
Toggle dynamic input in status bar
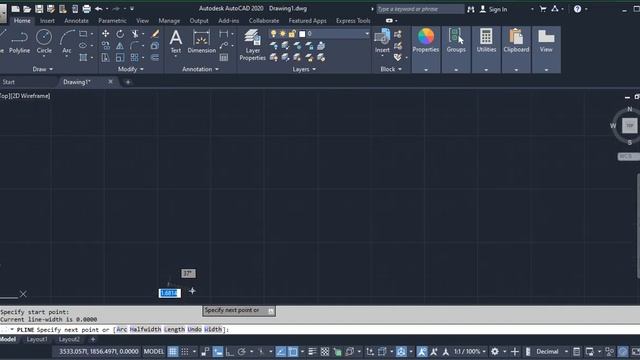point(218,351)
